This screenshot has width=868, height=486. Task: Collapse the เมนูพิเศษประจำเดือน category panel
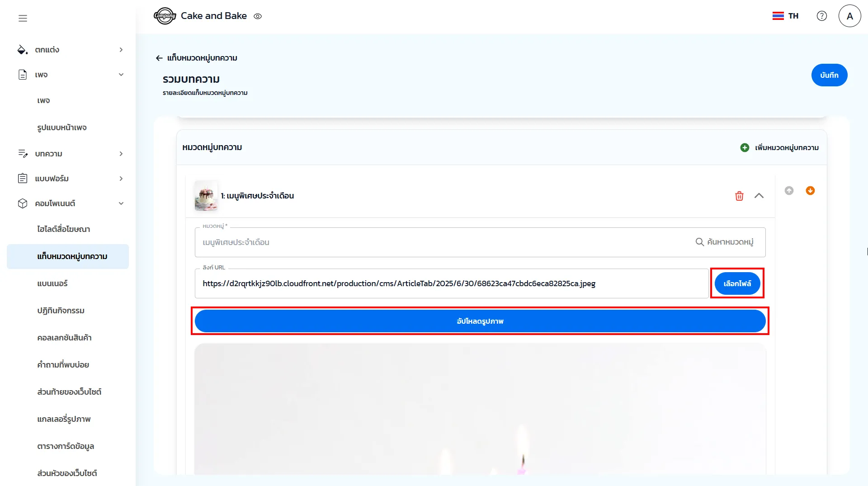click(x=759, y=196)
